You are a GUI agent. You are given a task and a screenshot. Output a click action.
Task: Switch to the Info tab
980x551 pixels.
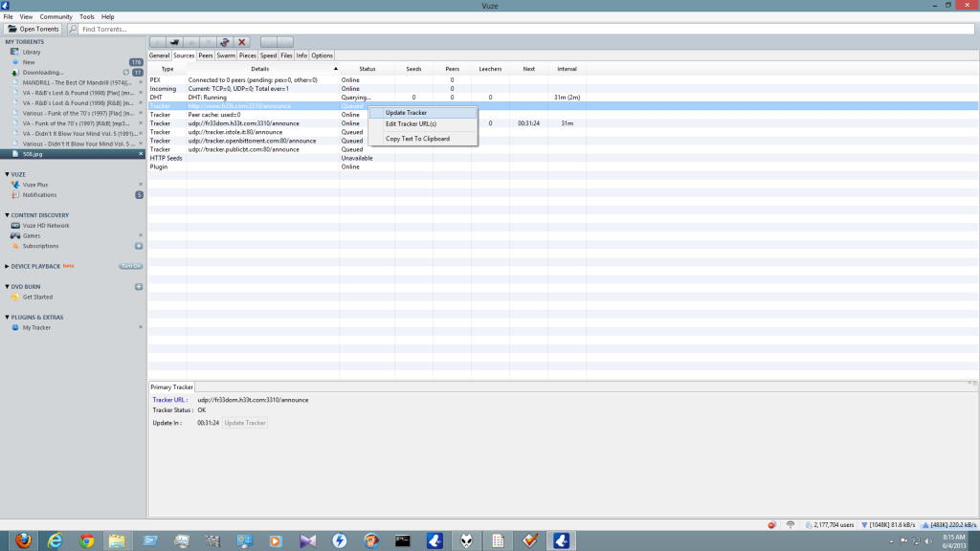(x=301, y=55)
